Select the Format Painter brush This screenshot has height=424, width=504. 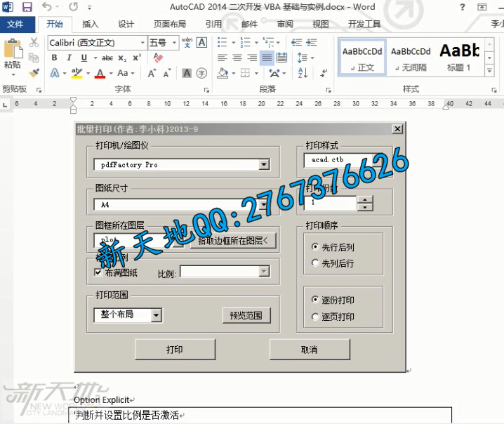click(x=34, y=73)
